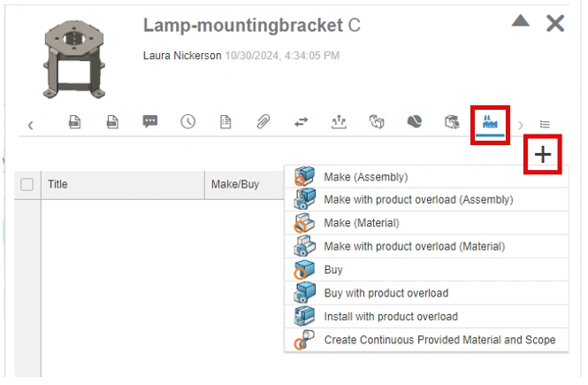Open the tab list menu icon
588x385 pixels.
[x=546, y=125]
